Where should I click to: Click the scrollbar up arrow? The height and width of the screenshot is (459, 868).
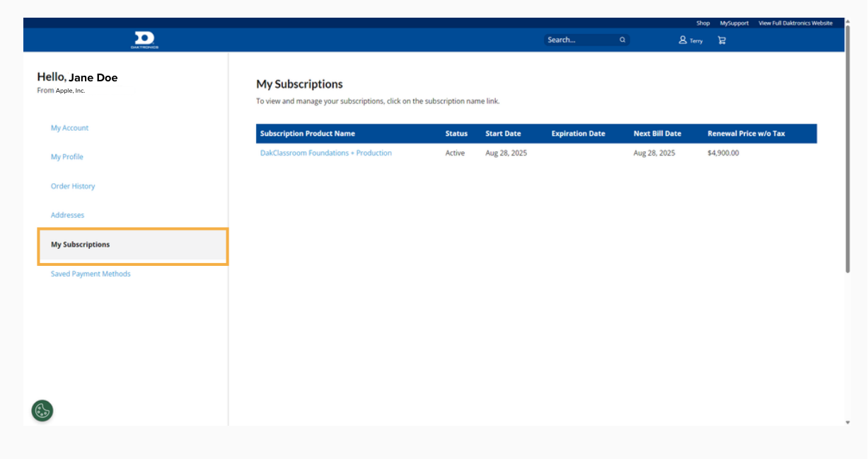coord(847,22)
